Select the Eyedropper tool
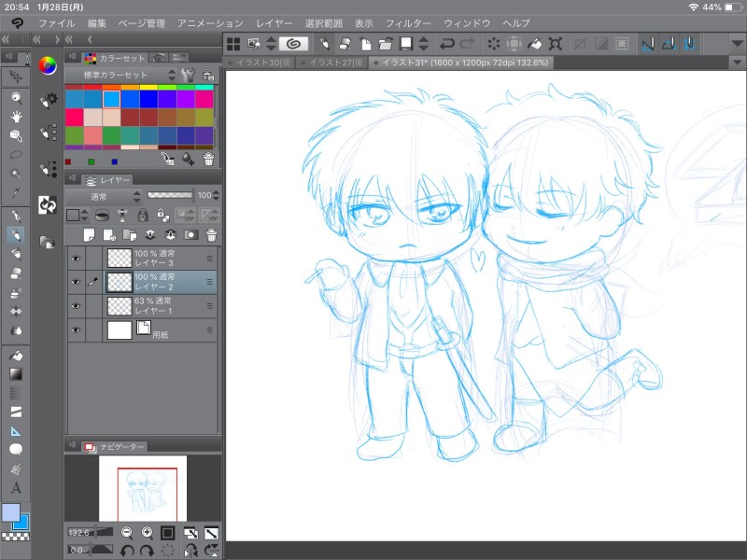747x560 pixels. [x=16, y=193]
